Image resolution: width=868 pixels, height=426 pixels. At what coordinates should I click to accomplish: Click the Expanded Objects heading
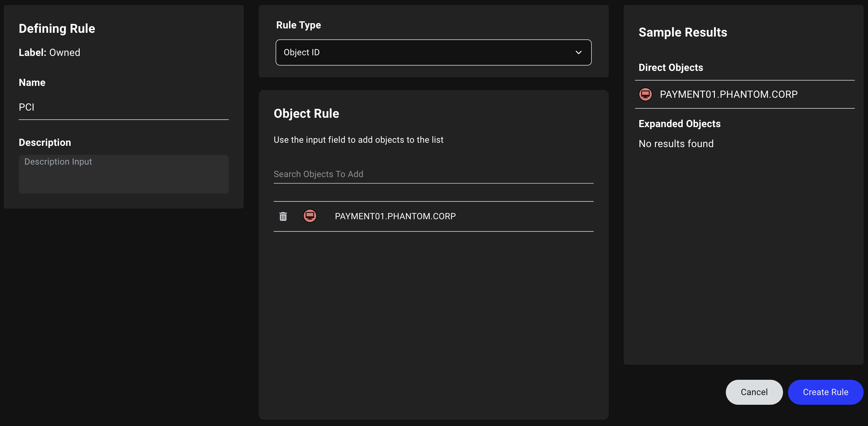coord(680,124)
